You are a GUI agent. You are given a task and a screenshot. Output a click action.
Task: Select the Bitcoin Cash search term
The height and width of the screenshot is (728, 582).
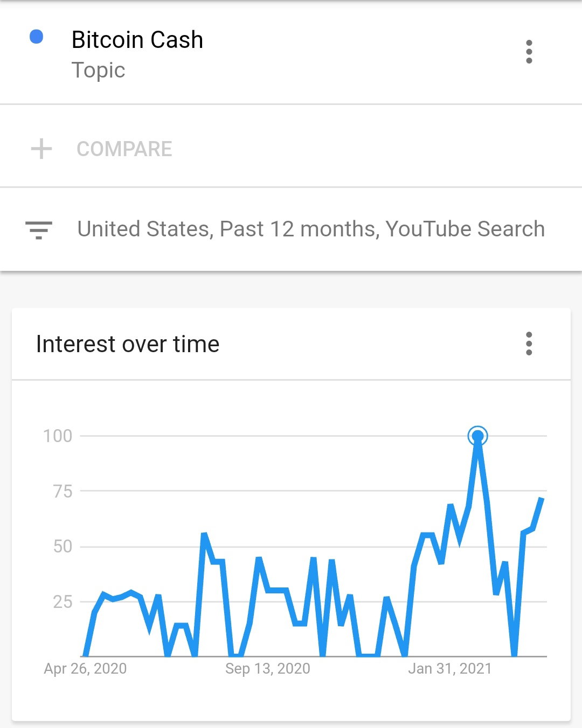(137, 40)
